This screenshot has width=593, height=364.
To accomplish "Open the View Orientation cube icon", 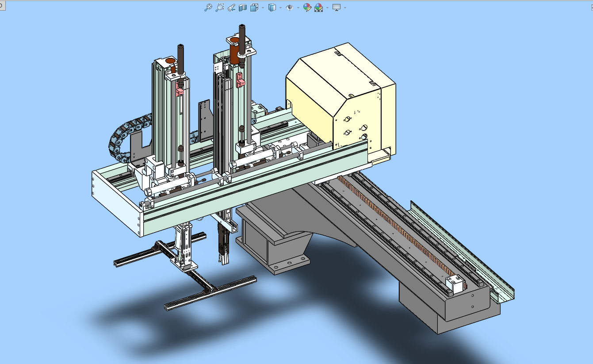I will tap(254, 8).
